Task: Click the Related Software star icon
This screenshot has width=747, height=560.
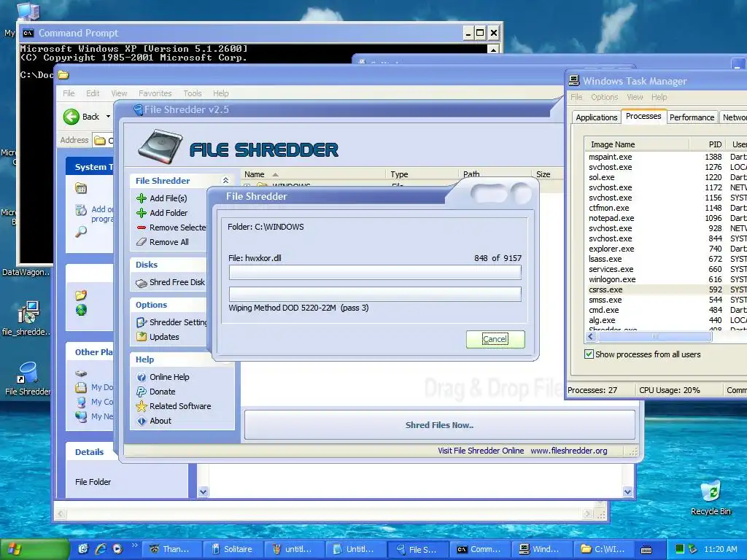Action: tap(142, 406)
